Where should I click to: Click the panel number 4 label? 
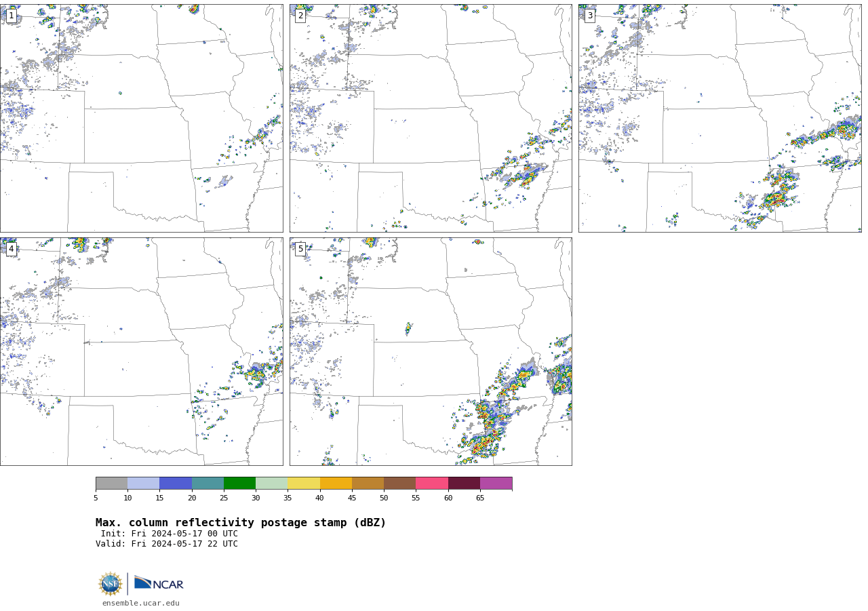point(11,249)
